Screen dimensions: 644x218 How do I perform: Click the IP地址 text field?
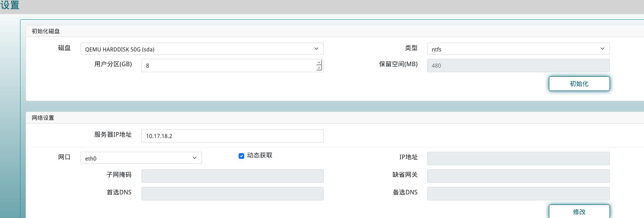point(518,158)
